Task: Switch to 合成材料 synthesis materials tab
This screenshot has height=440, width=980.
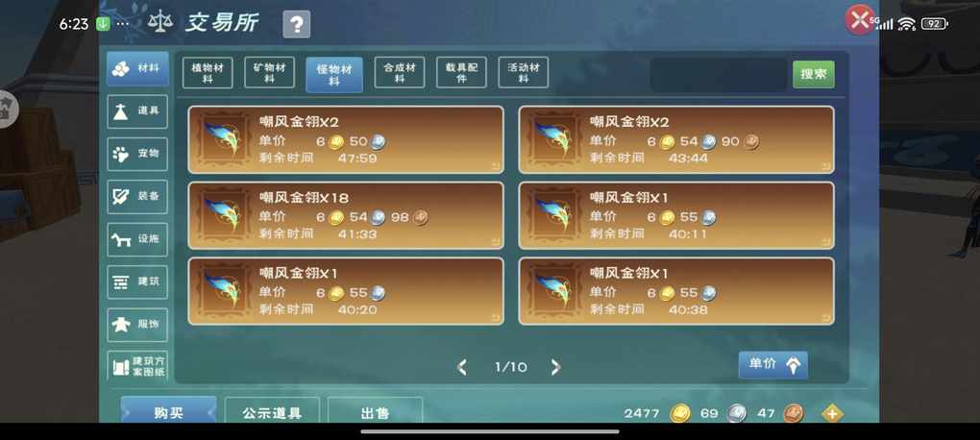Action: pos(400,73)
